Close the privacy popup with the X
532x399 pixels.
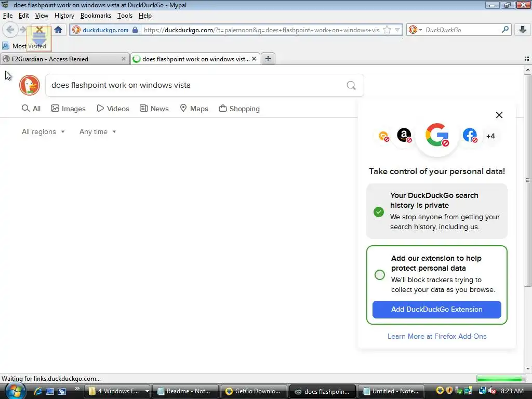(499, 115)
